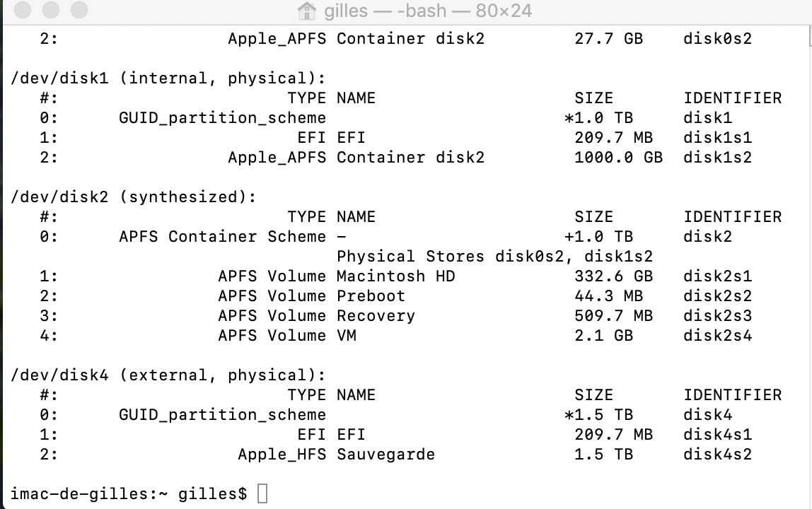The width and height of the screenshot is (812, 509).
Task: Click the "disk2s1" identifier text
Action: (717, 276)
